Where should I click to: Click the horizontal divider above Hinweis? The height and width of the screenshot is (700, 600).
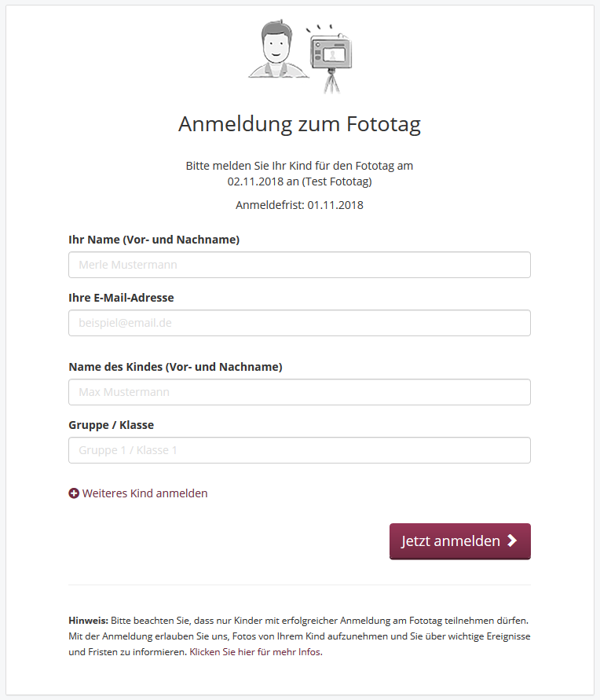pyautogui.click(x=299, y=585)
